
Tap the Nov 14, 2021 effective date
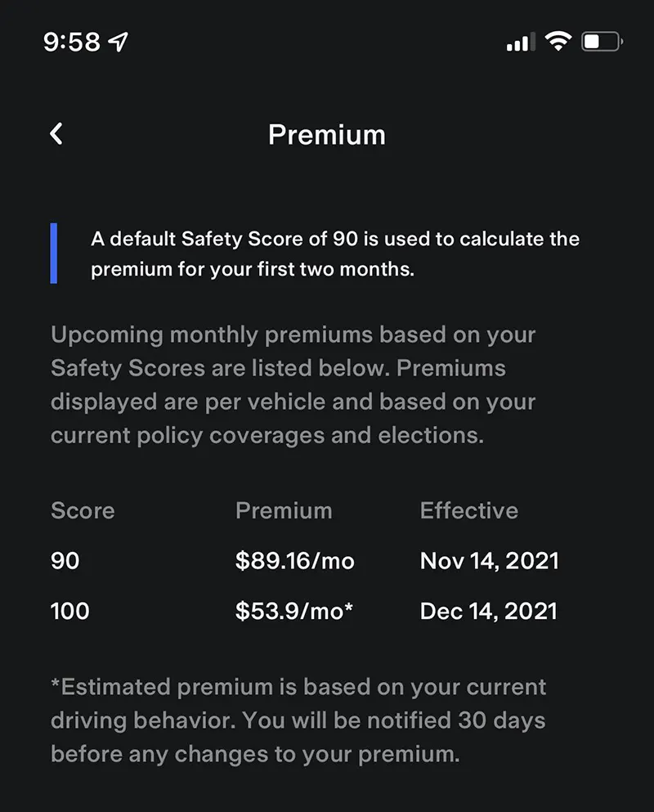point(489,561)
